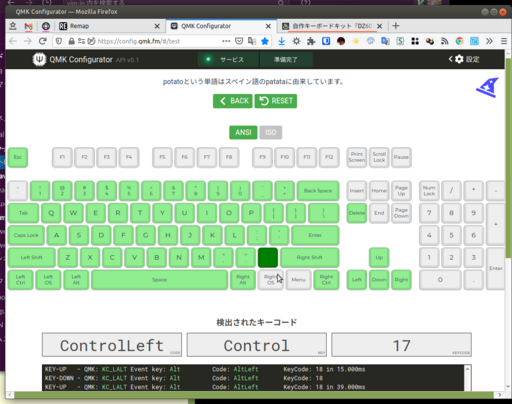Image resolution: width=512 pixels, height=404 pixels.
Task: Select the ISO layout toggle
Action: tap(271, 132)
